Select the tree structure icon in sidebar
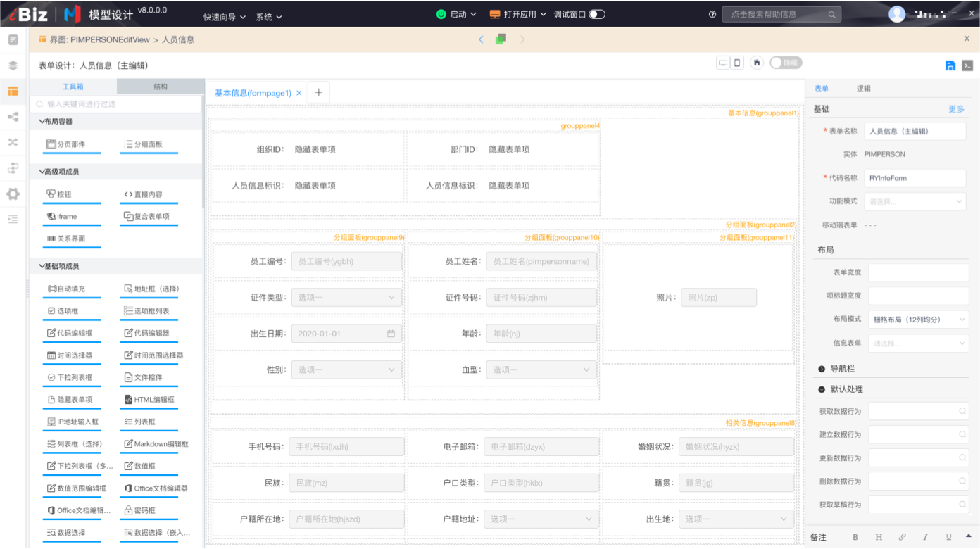 [13, 117]
